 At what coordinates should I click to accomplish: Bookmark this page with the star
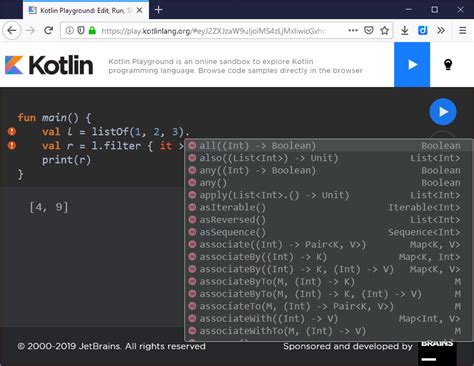(384, 31)
